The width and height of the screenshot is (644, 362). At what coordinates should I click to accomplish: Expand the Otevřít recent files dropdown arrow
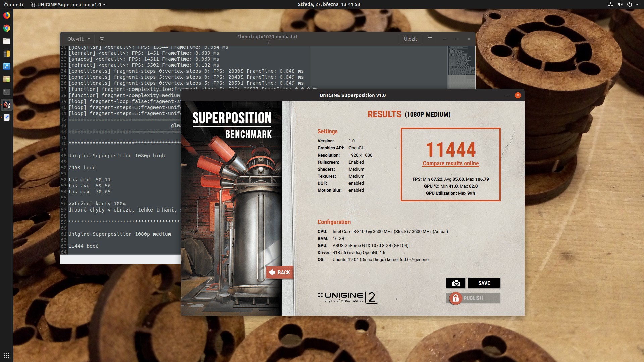point(89,39)
